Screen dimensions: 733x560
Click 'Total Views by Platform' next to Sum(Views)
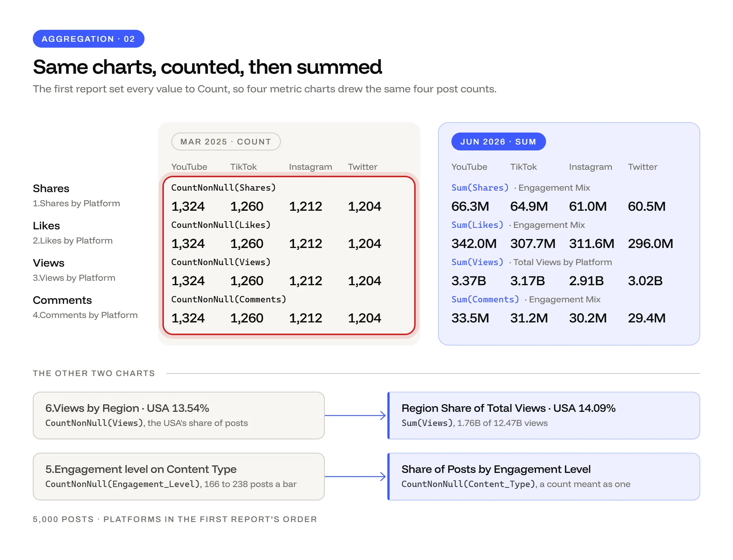click(x=562, y=262)
